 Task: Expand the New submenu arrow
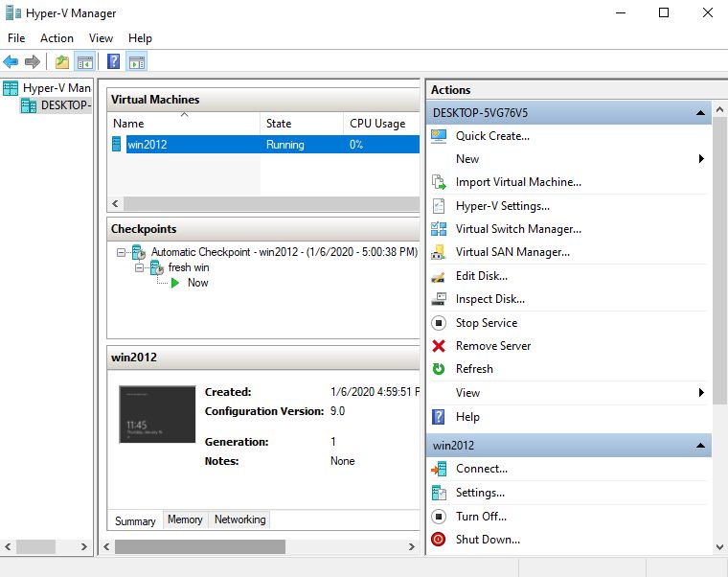(701, 159)
